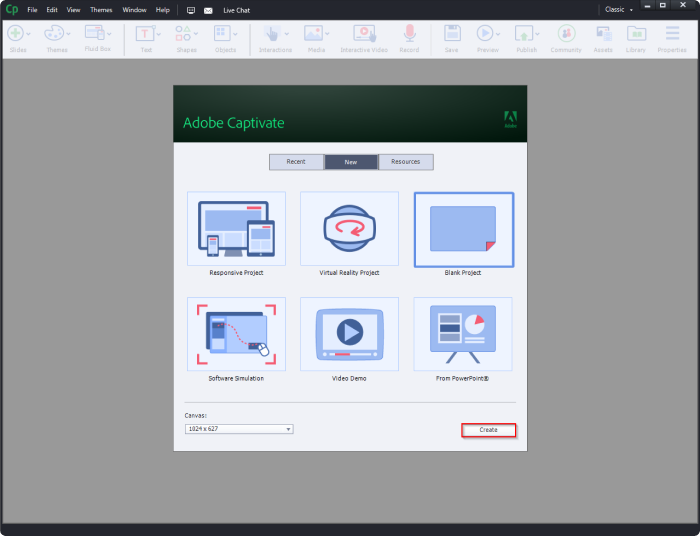Viewport: 700px width, 536px height.
Task: Open the Objects toolbar icon
Action: tap(222, 33)
